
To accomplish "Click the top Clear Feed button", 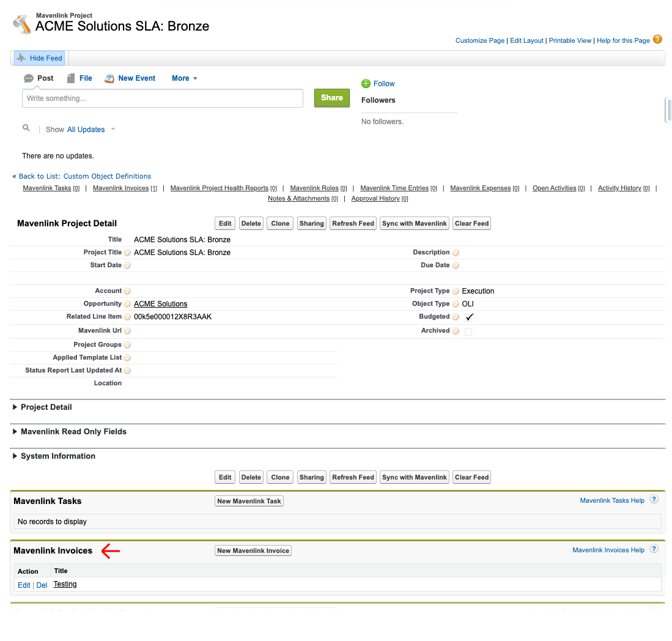I will [472, 223].
